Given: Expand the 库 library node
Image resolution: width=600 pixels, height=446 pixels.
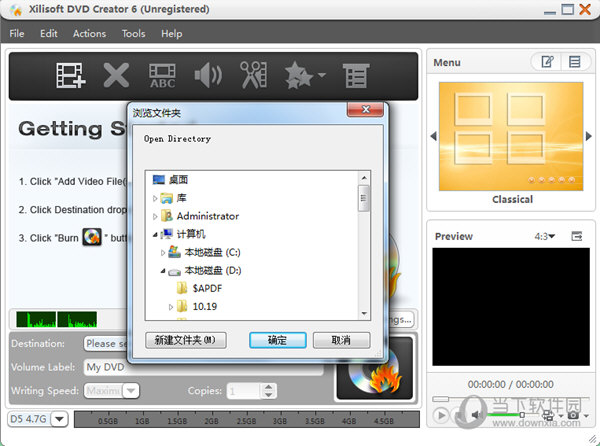Looking at the screenshot, I should pyautogui.click(x=155, y=198).
